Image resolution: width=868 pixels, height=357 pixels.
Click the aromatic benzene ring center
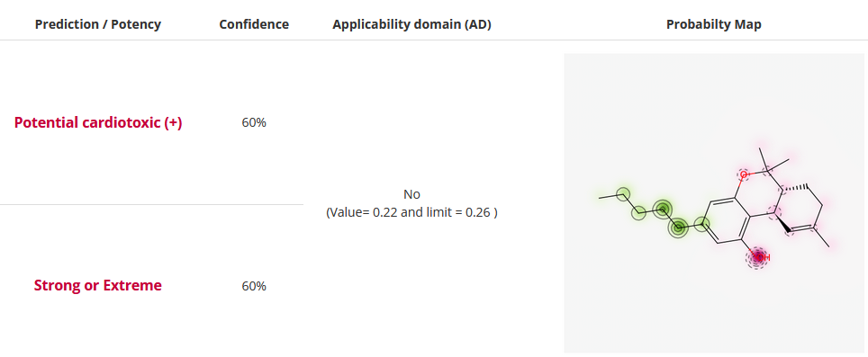coord(725,220)
